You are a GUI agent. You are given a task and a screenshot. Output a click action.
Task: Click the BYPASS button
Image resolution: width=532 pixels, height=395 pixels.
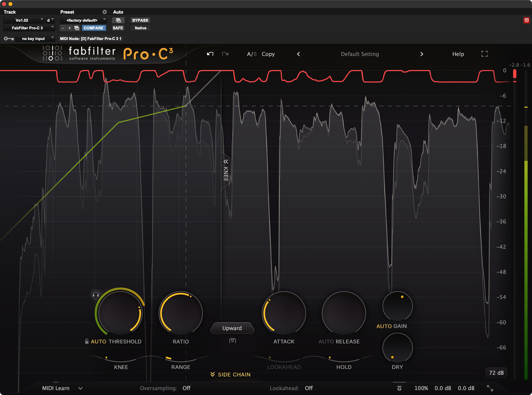pos(140,20)
